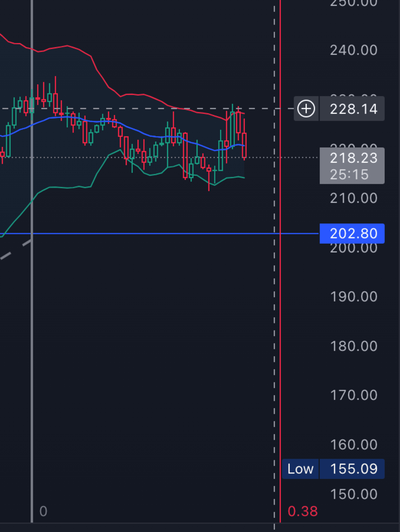This screenshot has height=532, width=400.
Task: Select the blue 202.80 price line label
Action: 352,233
